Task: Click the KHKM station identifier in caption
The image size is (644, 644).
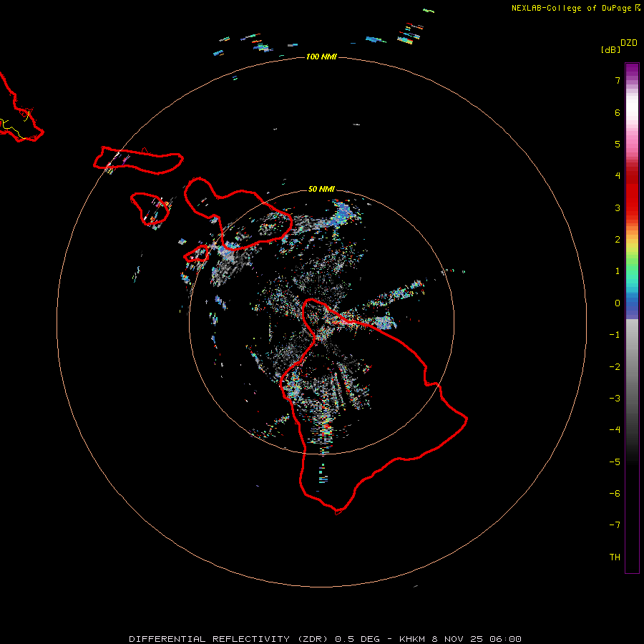Action: pyautogui.click(x=412, y=639)
